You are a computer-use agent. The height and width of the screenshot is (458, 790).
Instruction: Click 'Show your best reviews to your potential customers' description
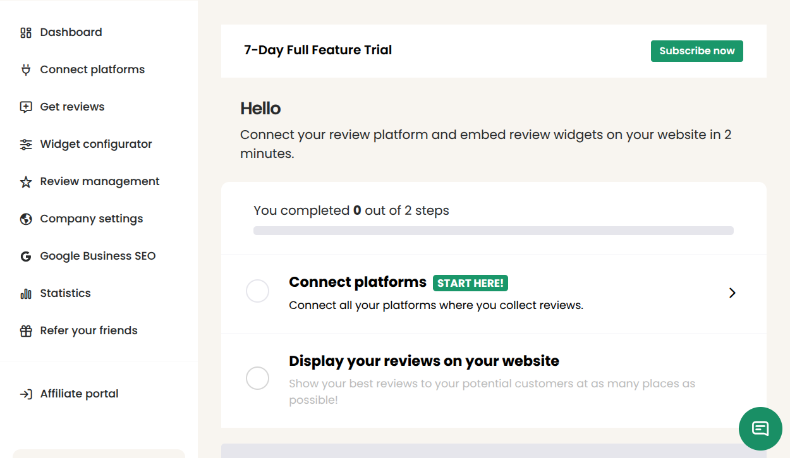click(492, 391)
